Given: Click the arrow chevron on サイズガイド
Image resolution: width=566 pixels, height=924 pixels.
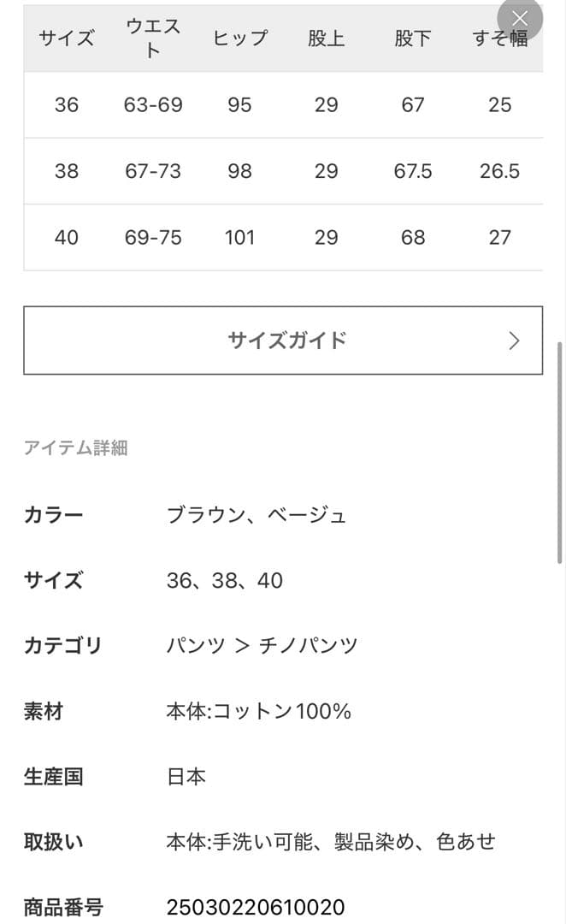Looking at the screenshot, I should 514,341.
